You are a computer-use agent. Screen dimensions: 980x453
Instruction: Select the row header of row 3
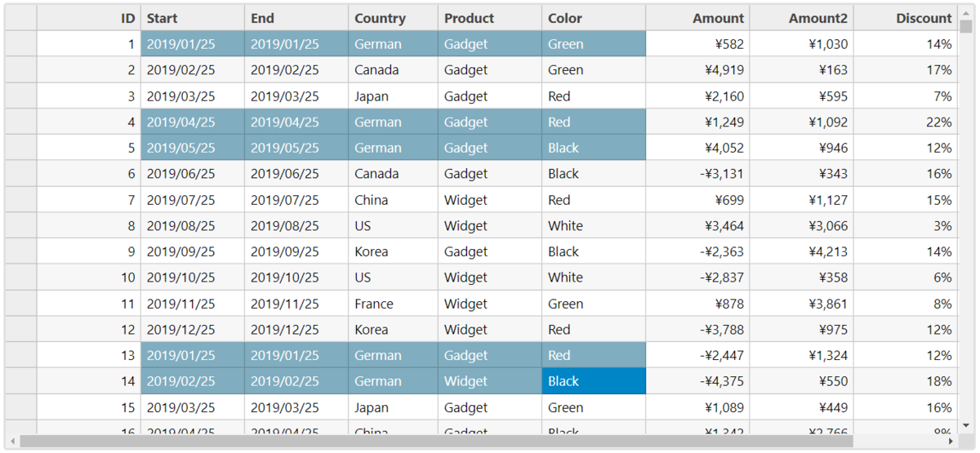coord(20,96)
